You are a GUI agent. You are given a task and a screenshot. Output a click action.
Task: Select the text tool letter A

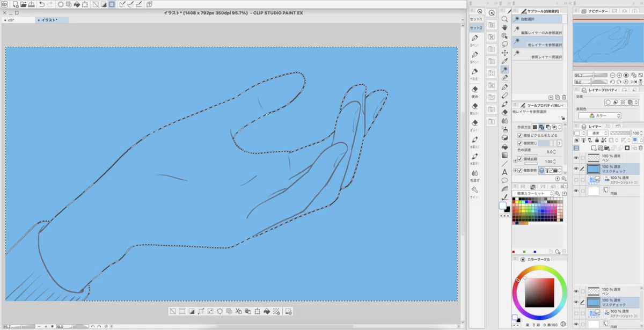[504, 172]
